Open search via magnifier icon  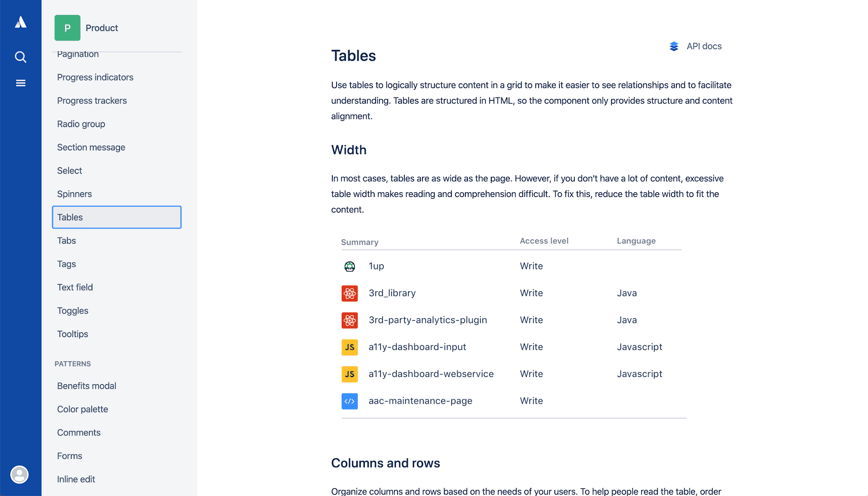click(x=20, y=57)
